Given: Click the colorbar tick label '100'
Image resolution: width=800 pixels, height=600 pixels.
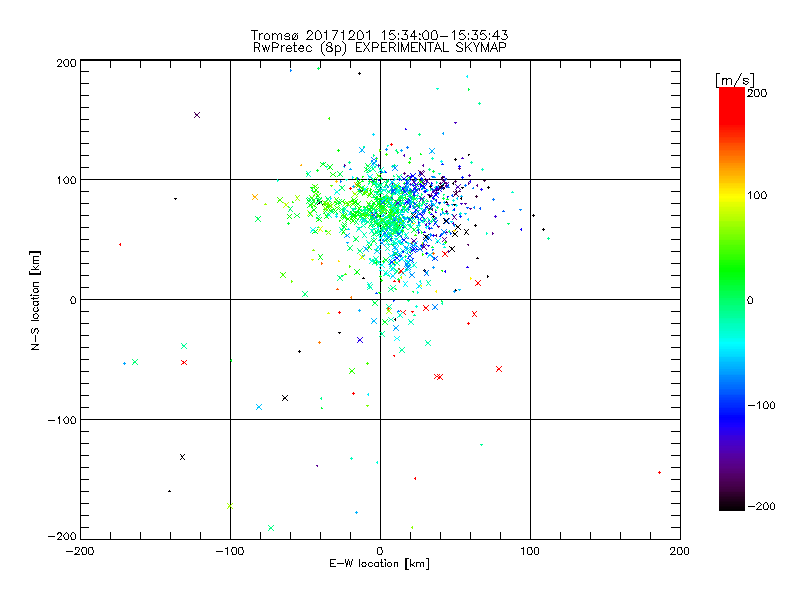Looking at the screenshot, I should 757,195.
